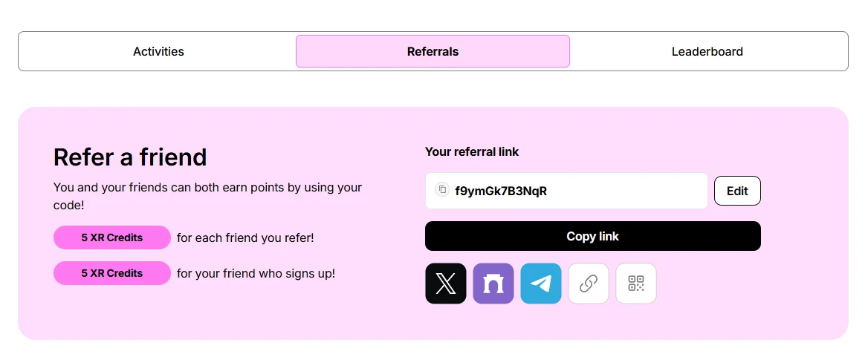Click the referral code text f9ymGk7B3NqR
The width and height of the screenshot is (868, 354).
click(x=501, y=191)
